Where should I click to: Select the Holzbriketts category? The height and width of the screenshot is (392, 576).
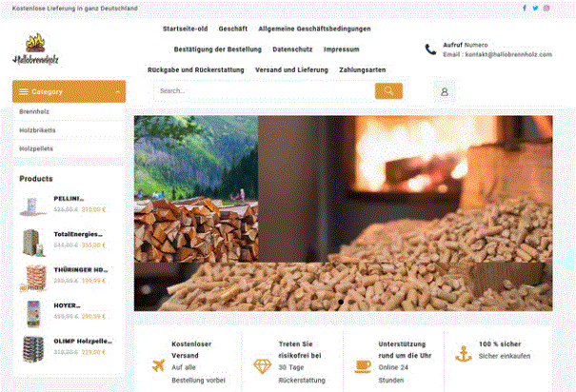(37, 130)
